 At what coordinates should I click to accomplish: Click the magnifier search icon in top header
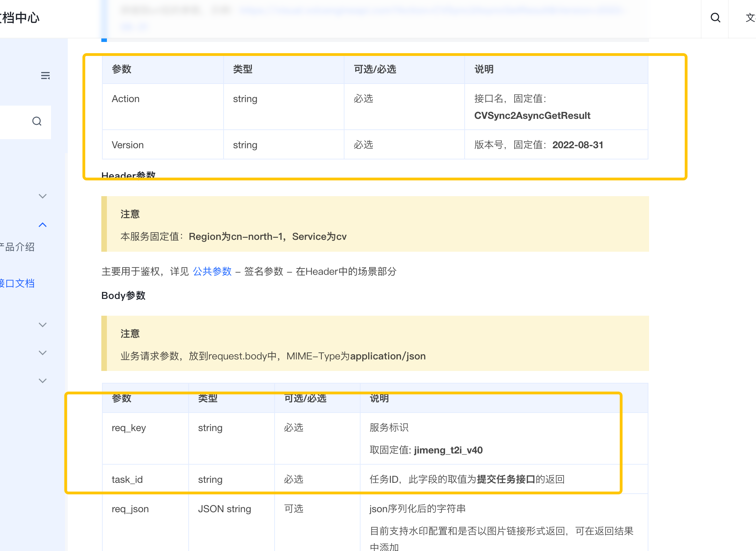pos(715,17)
